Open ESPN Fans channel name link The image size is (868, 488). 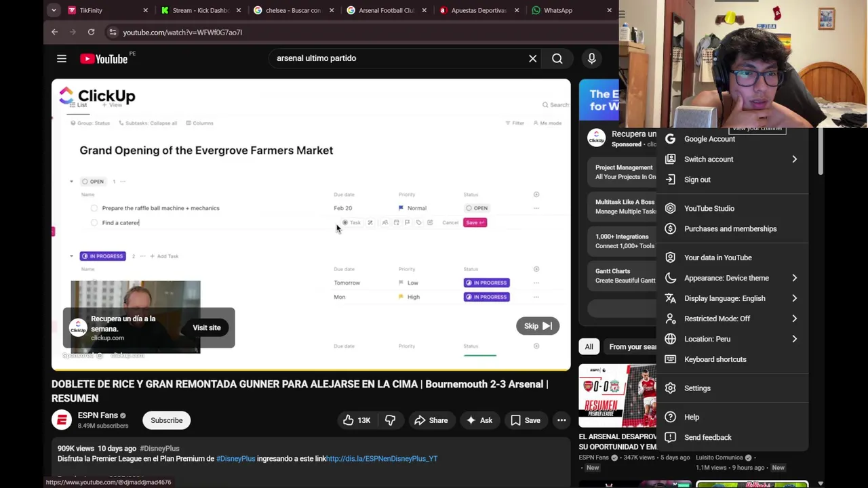tap(98, 415)
